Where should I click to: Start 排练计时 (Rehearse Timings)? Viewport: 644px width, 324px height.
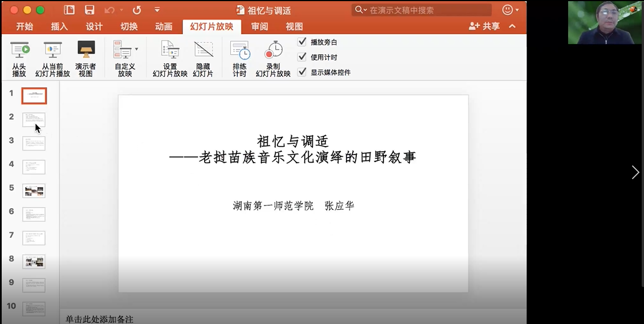point(240,51)
